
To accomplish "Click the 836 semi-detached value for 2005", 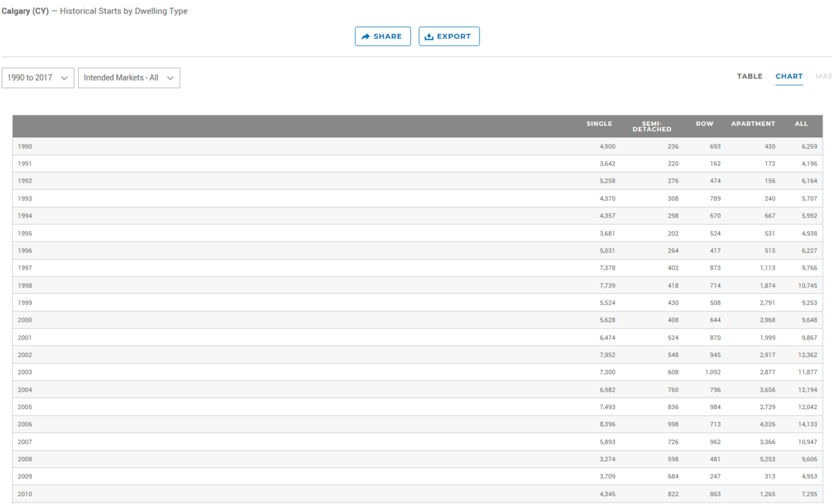I will tap(673, 407).
